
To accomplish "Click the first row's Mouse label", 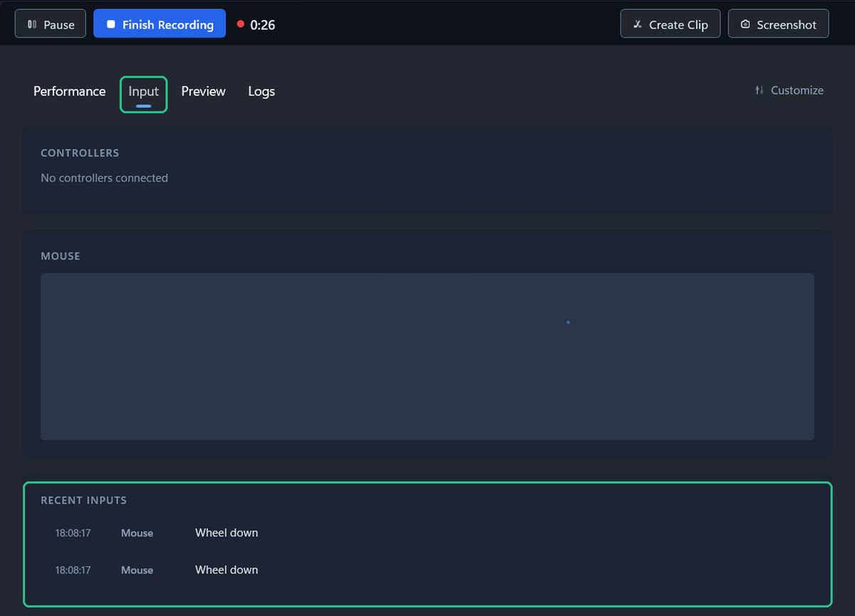I will click(137, 533).
